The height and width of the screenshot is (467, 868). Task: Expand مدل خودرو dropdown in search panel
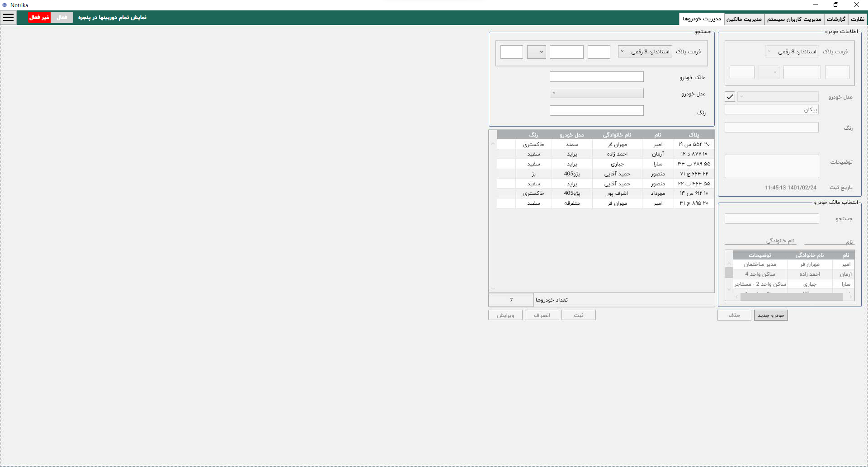596,93
